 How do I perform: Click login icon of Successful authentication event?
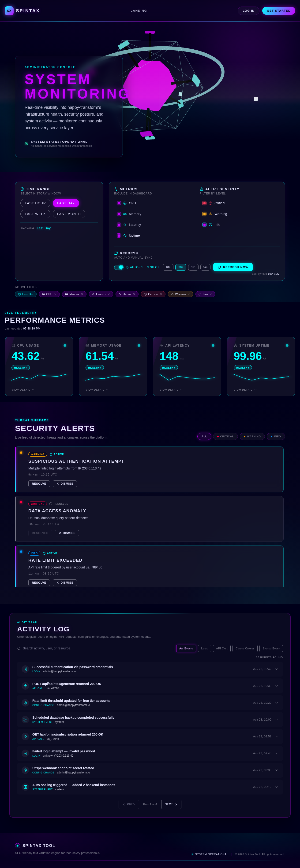click(x=25, y=669)
